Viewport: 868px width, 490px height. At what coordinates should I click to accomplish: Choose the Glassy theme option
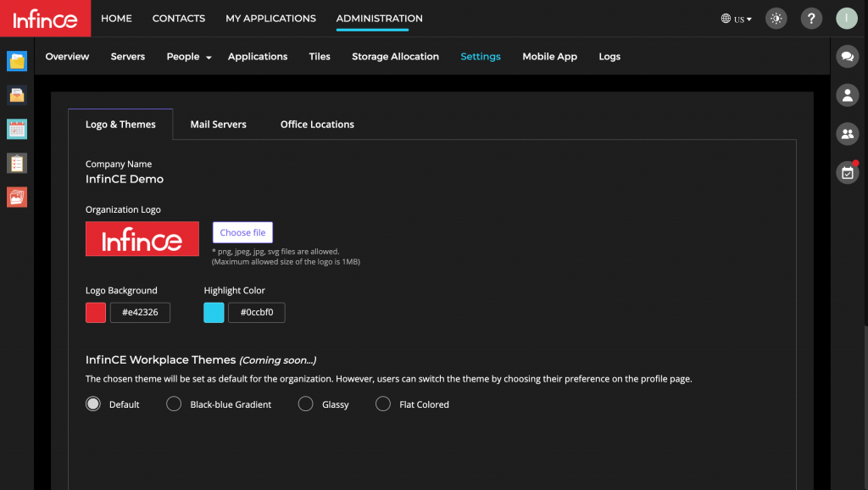305,404
